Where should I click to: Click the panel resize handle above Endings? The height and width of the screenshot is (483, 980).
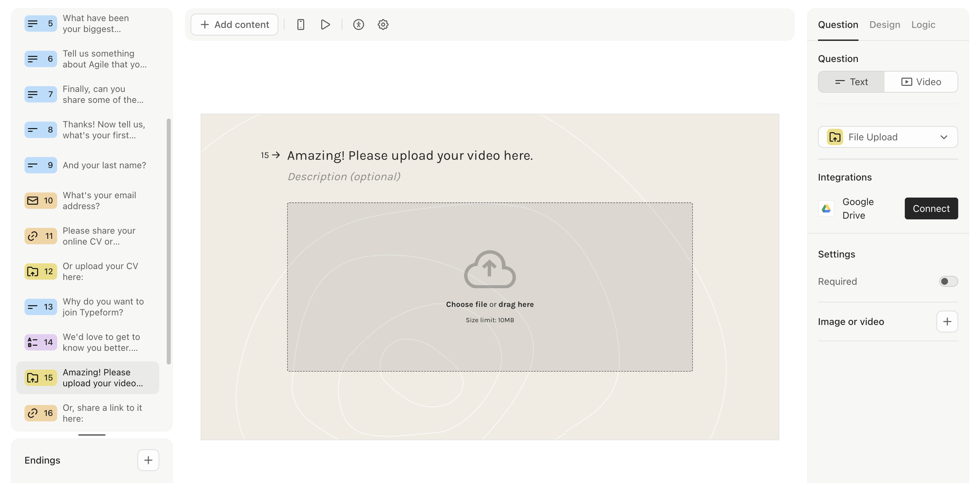coord(92,435)
